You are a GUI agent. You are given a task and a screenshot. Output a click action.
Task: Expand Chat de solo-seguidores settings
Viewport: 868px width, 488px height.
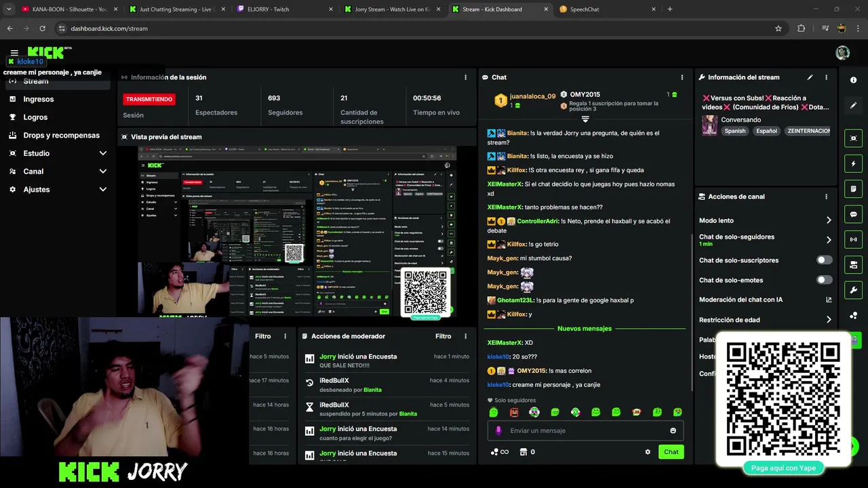(829, 240)
